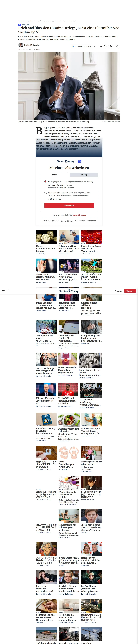The height and width of the screenshot is (644, 138).
Task: Switch to the Online tab
Action: click(54, 175)
